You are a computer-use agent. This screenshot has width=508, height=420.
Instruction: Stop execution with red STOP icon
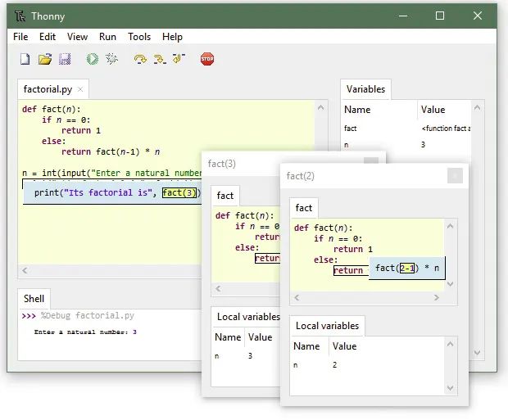(x=207, y=59)
